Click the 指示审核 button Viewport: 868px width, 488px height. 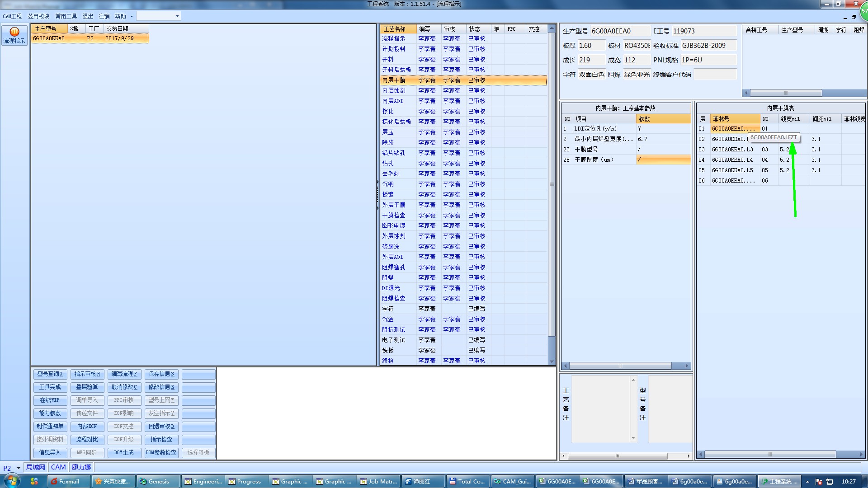(x=87, y=374)
